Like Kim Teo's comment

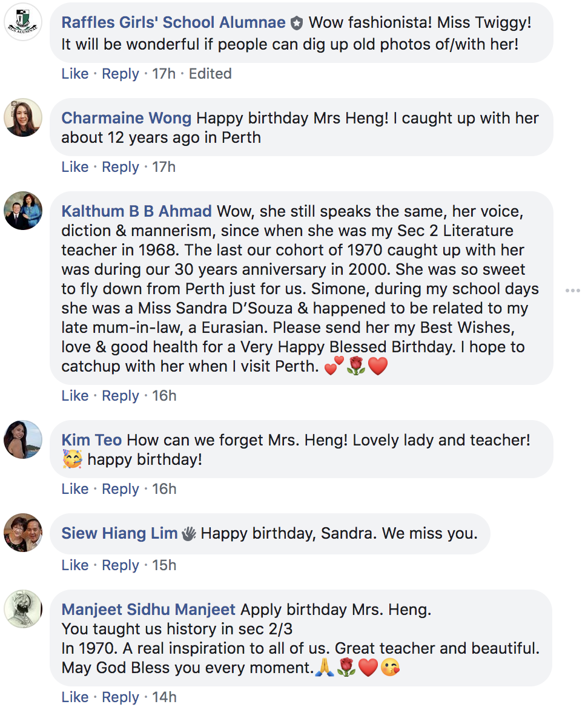75,489
